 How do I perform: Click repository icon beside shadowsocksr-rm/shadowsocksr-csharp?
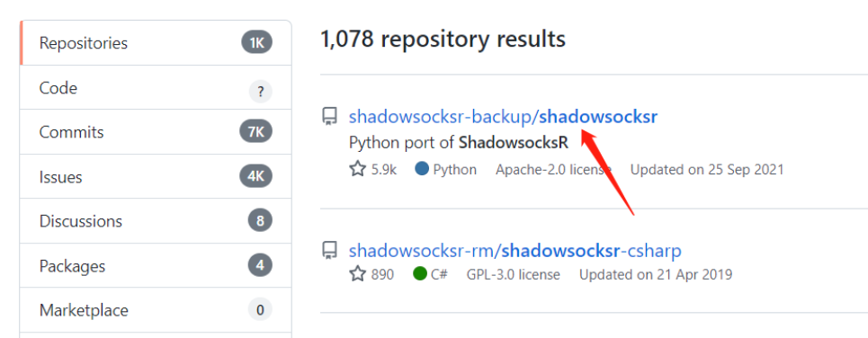point(329,251)
